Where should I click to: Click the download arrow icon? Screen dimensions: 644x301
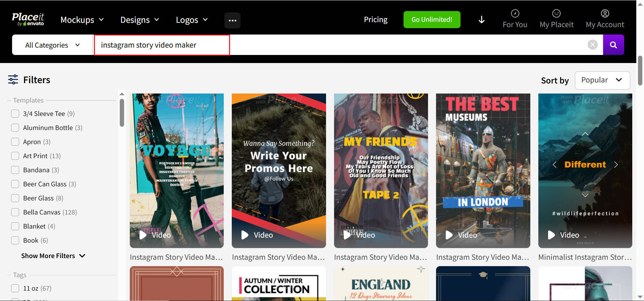coord(482,20)
